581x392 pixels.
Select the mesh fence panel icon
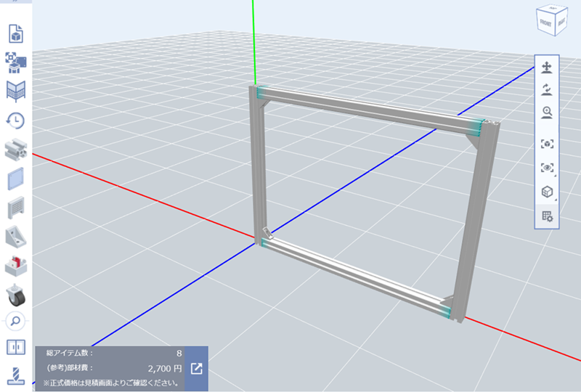[16, 208]
